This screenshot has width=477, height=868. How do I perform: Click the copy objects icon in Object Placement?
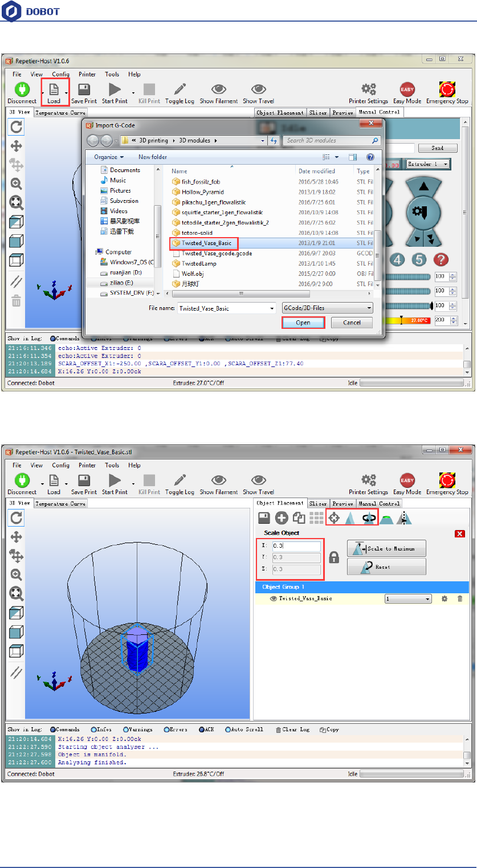[299, 518]
